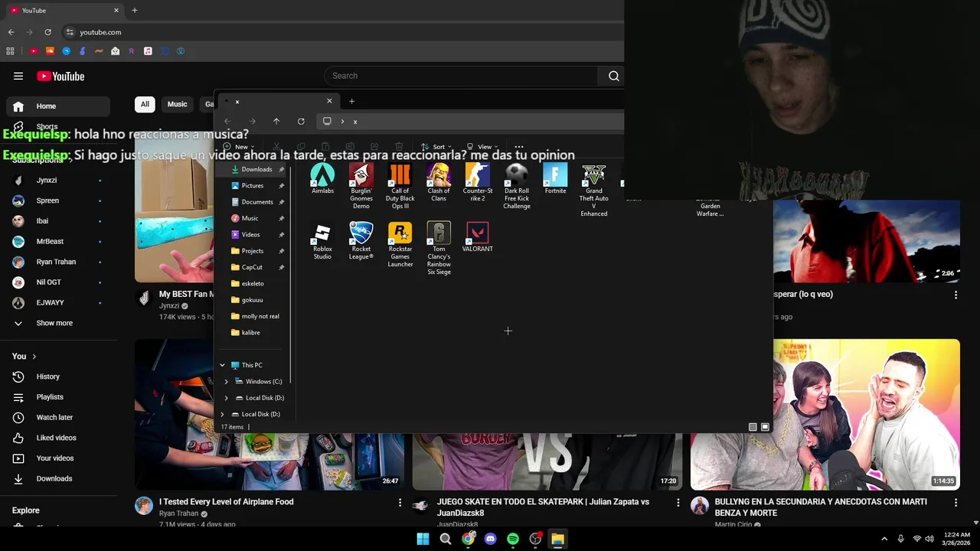
Task: Open the Rocket League shortcut
Action: point(361,241)
